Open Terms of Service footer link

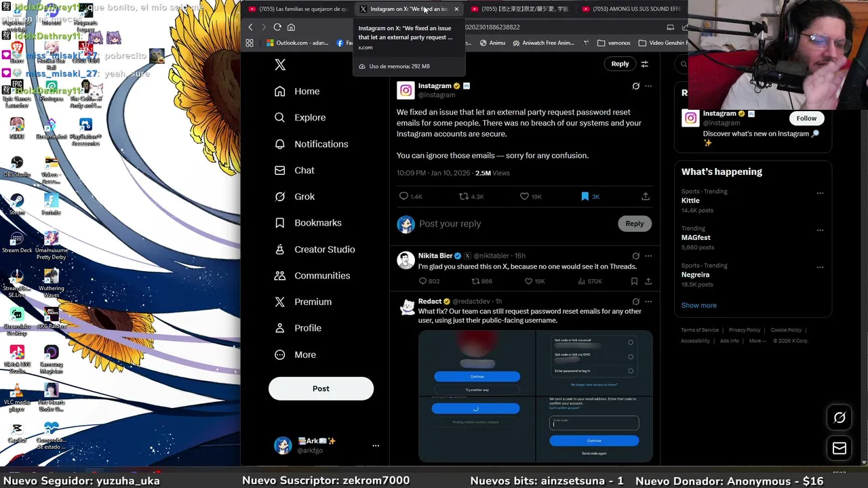pyautogui.click(x=700, y=330)
